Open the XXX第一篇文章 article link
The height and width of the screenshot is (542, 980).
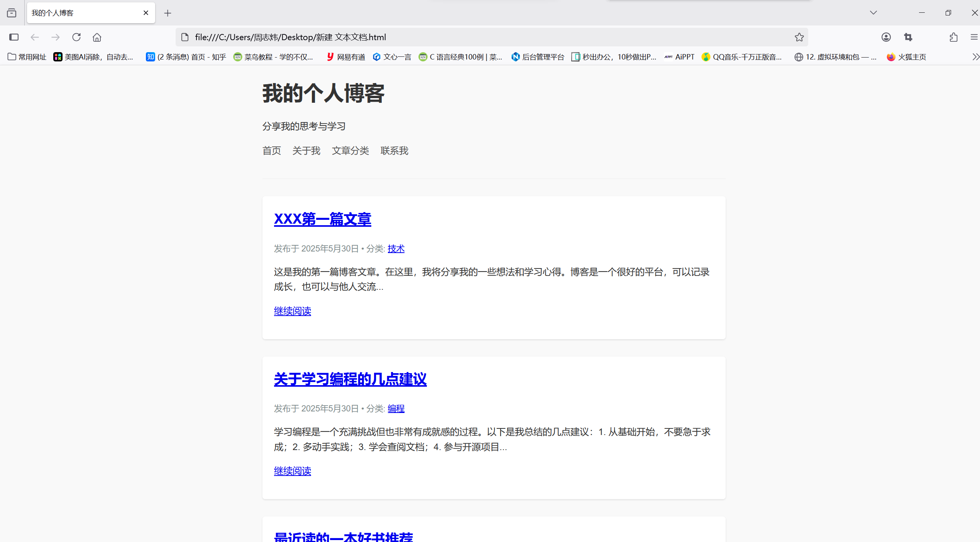point(322,219)
